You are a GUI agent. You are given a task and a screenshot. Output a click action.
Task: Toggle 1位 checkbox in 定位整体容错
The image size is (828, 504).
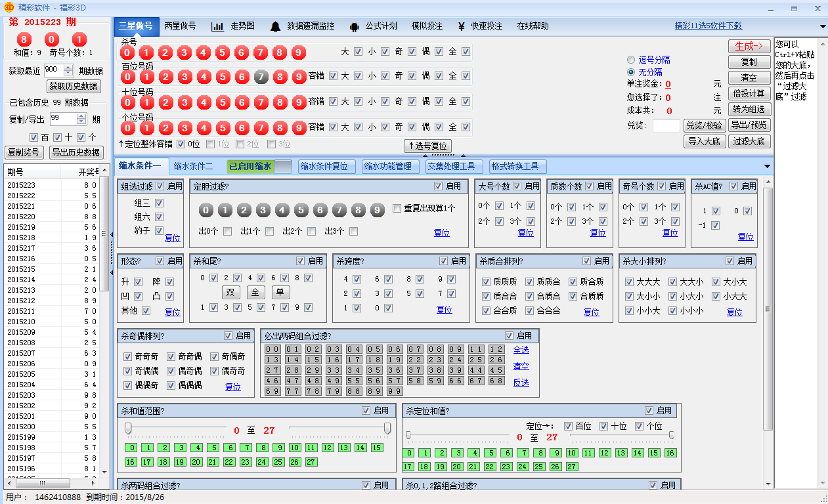coord(211,144)
